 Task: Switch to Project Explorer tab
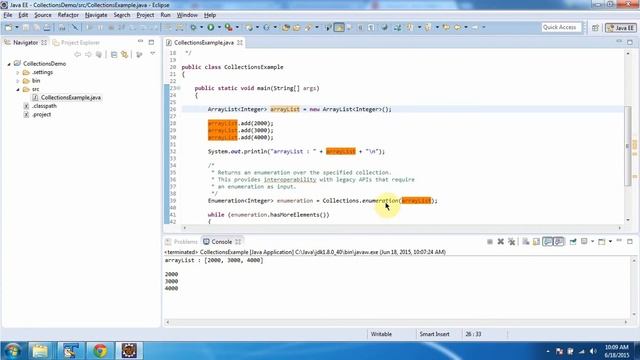click(x=76, y=42)
